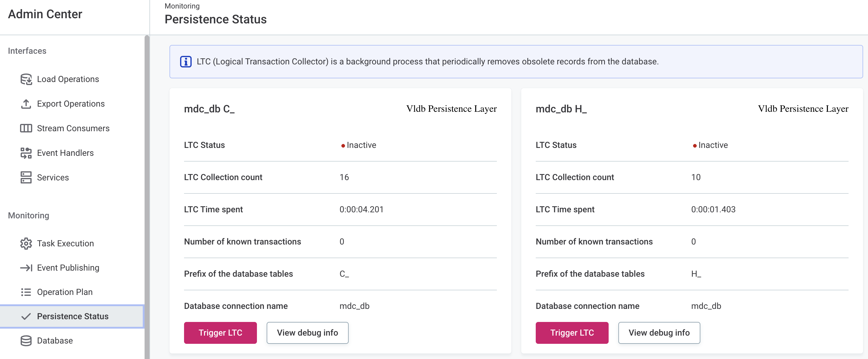Viewport: 868px width, 359px height.
Task: Click the Export Operations upload icon
Action: pyautogui.click(x=26, y=104)
